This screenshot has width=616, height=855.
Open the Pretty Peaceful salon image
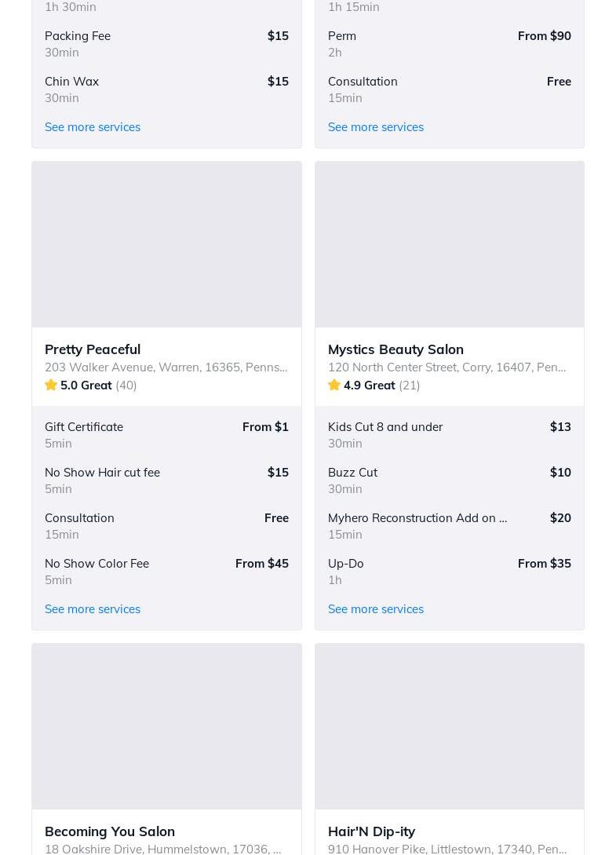166,244
